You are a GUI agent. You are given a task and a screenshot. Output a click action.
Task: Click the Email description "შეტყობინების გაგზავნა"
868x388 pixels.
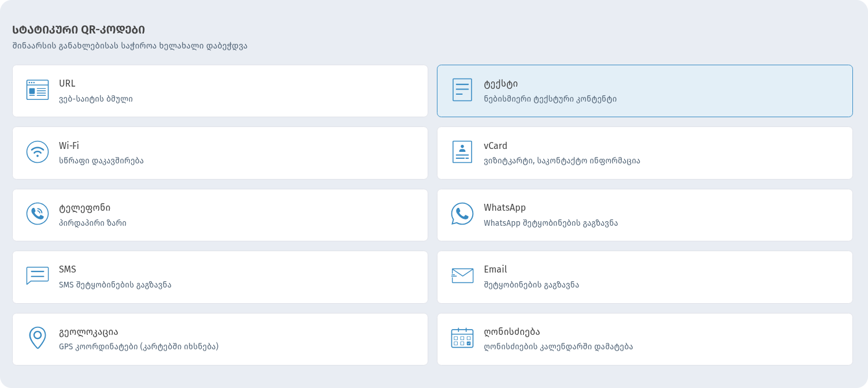point(531,285)
